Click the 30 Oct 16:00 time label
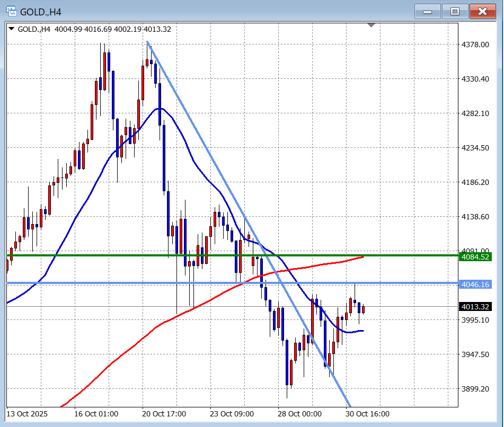Image resolution: width=504 pixels, height=427 pixels. coord(368,414)
